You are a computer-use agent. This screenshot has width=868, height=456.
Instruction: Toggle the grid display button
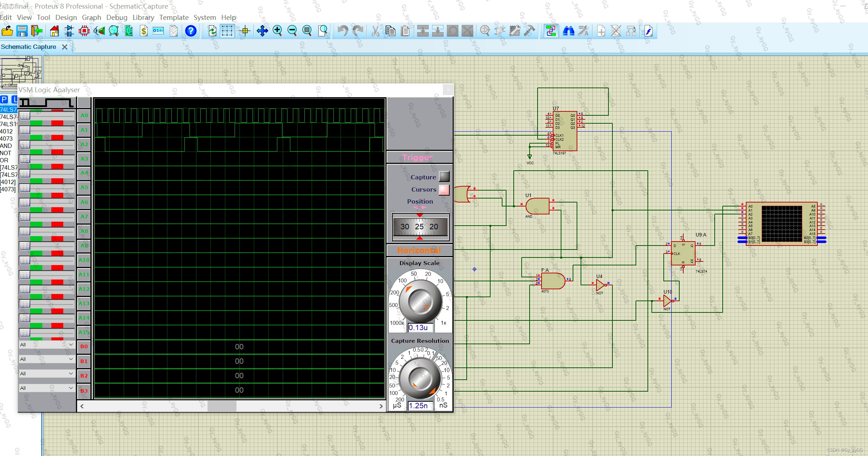point(227,31)
